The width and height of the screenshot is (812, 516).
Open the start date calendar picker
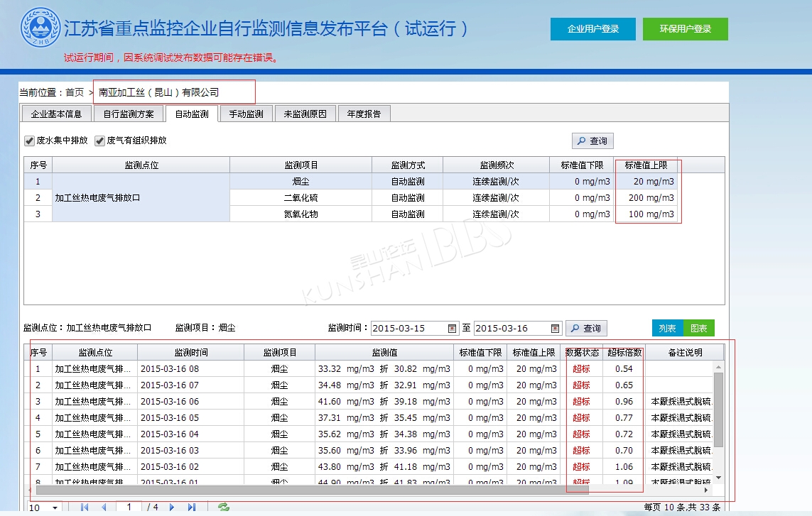(453, 329)
